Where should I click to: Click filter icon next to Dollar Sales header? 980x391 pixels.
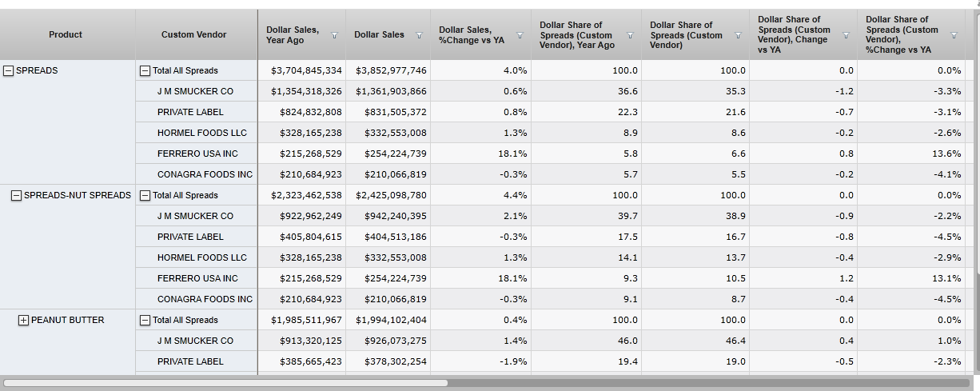pos(419,35)
